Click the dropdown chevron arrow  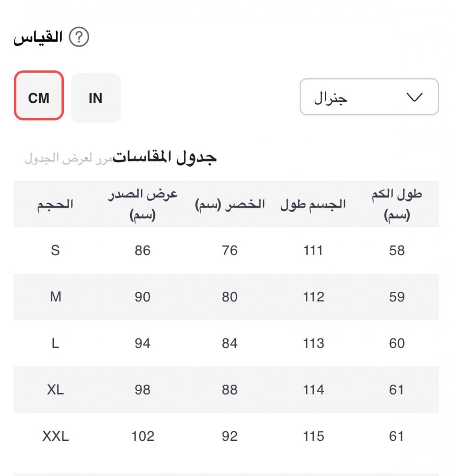415,97
